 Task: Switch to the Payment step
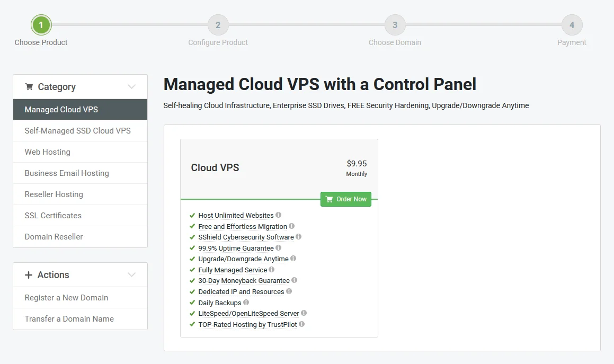coord(572,24)
